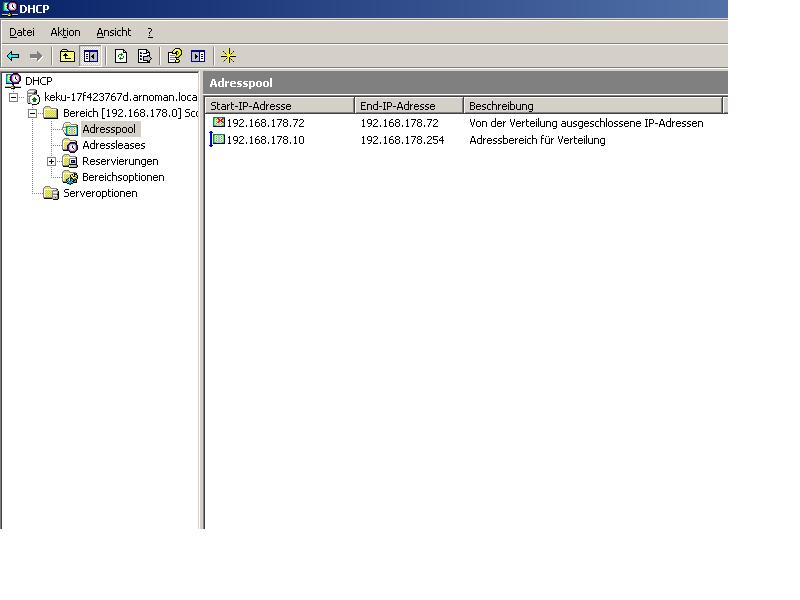Viewport: 800px width, 600px height.
Task: Click the Bereich scope folder icon
Action: 51,113
